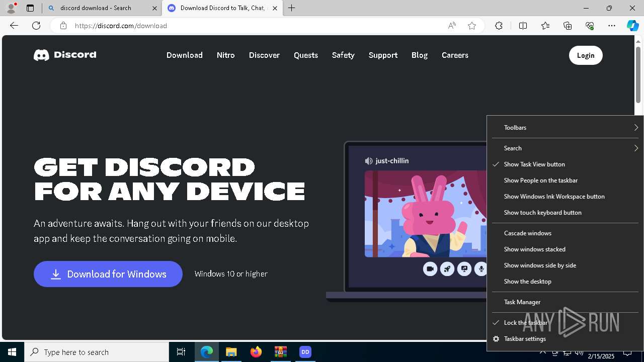Click the screen share icon in preview
This screenshot has width=644, height=362.
pyautogui.click(x=464, y=269)
